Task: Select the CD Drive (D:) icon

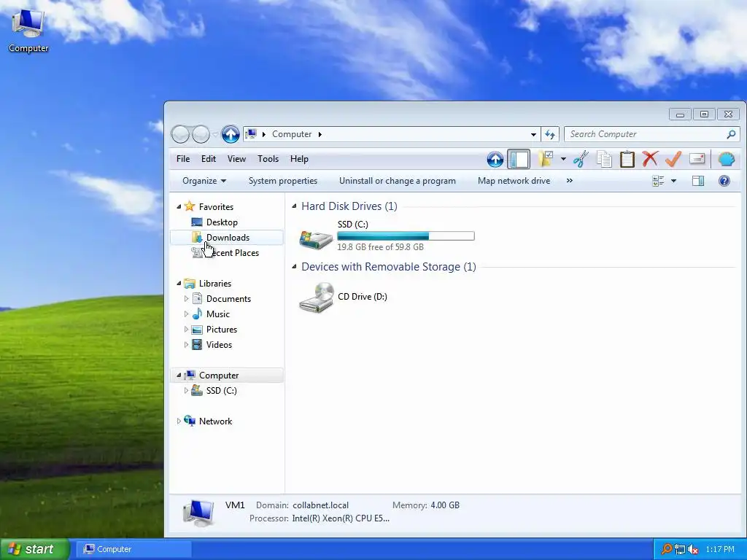Action: click(x=317, y=297)
